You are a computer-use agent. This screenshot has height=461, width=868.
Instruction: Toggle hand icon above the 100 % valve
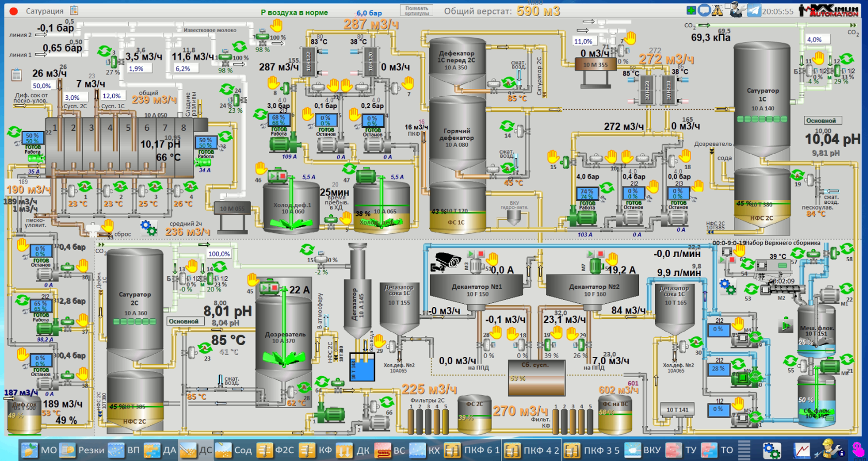point(277,25)
